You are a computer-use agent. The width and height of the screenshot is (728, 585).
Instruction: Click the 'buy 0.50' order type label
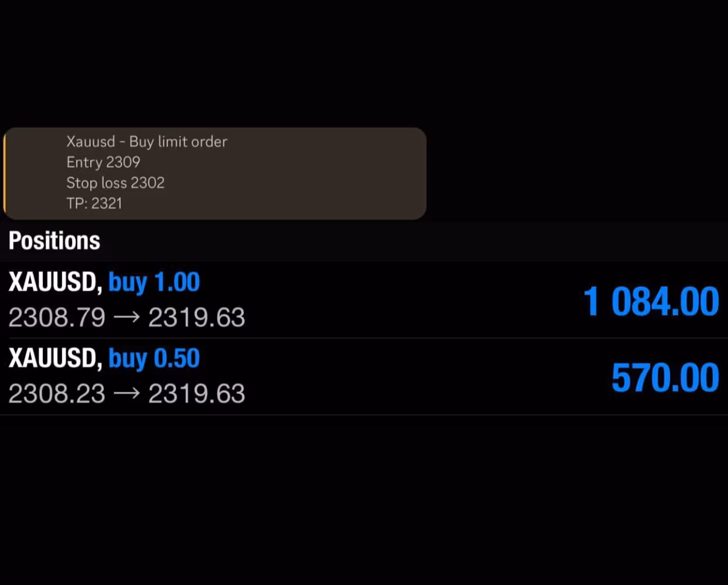pyautogui.click(x=154, y=358)
